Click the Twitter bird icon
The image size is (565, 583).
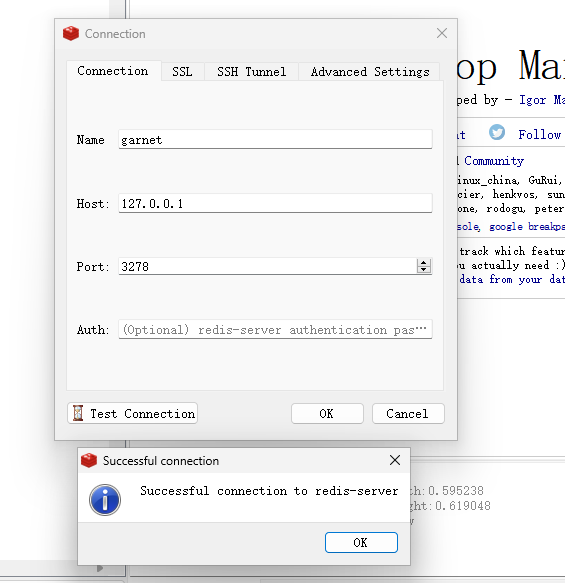point(497,132)
